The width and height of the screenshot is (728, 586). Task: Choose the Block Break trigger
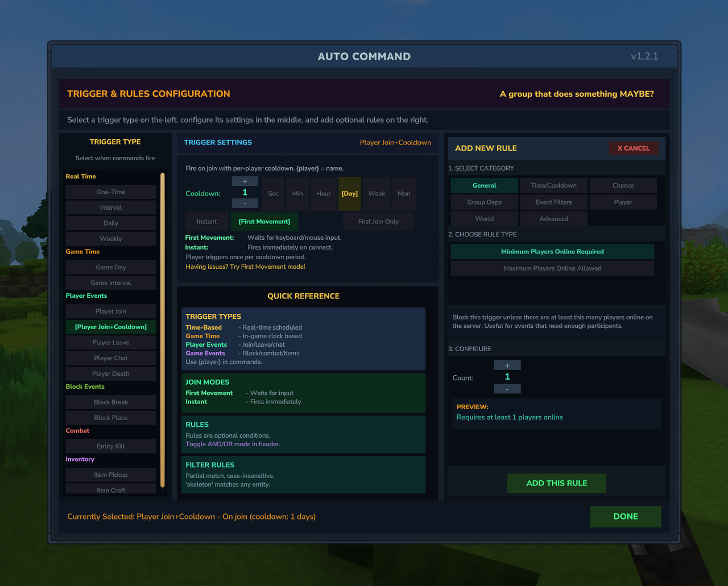[x=111, y=402]
